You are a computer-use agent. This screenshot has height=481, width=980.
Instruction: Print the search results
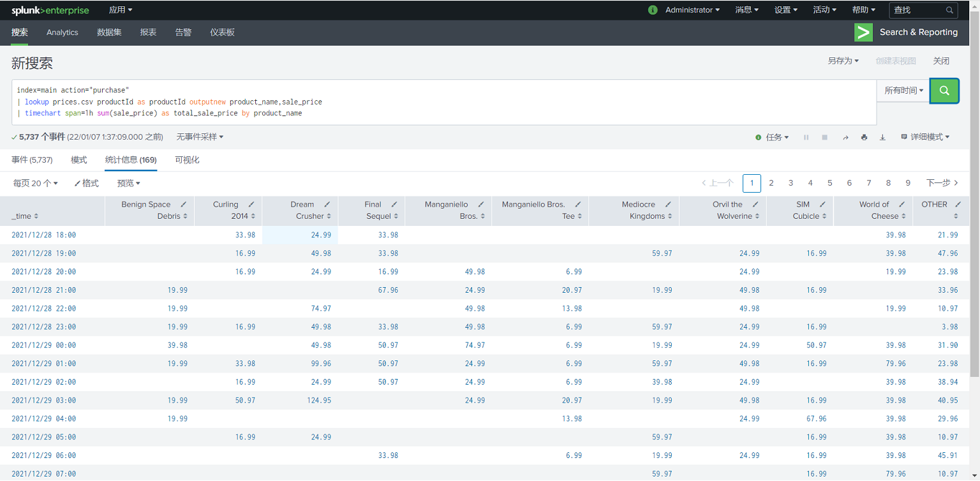tap(865, 137)
